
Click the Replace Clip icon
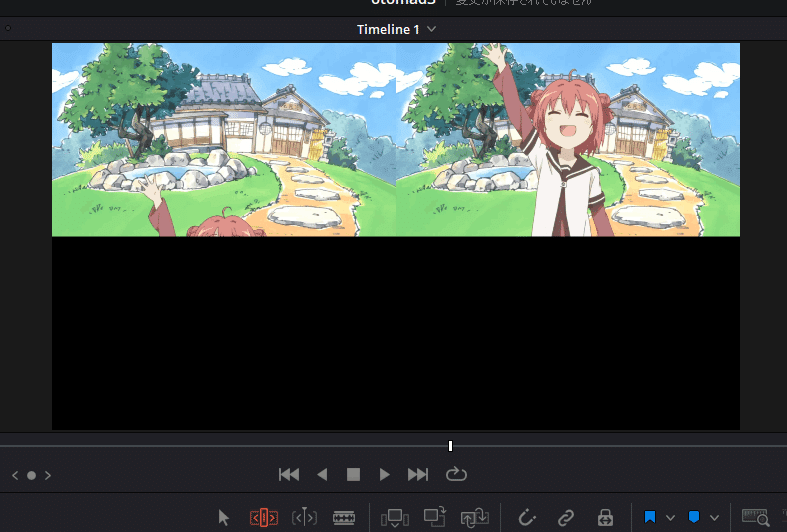click(x=474, y=517)
